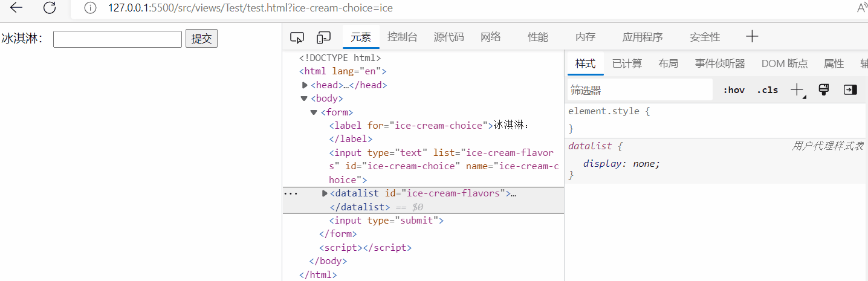Select the closing </html> tag line
The height and width of the screenshot is (281, 868).
coord(318,275)
